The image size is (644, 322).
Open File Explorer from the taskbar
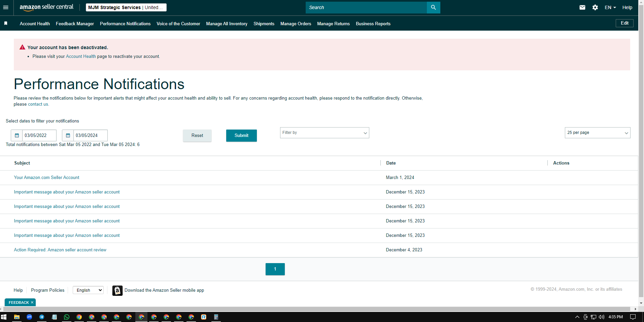16,317
